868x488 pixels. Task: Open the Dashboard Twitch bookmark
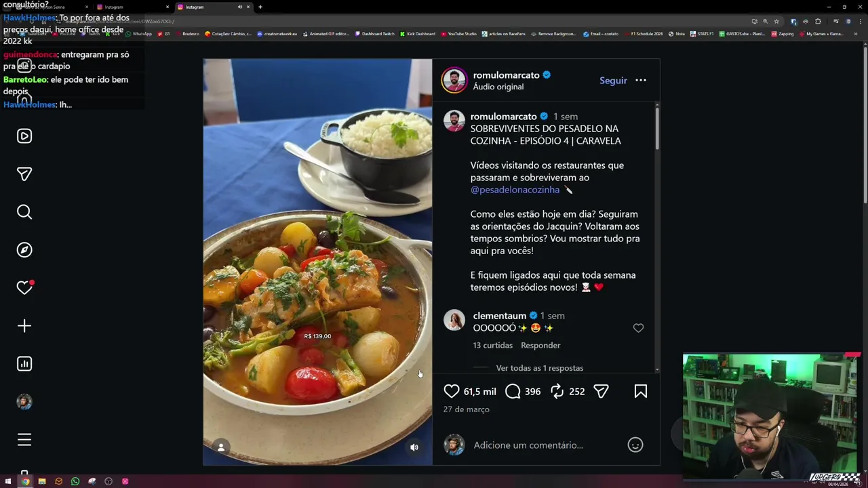tap(374, 34)
